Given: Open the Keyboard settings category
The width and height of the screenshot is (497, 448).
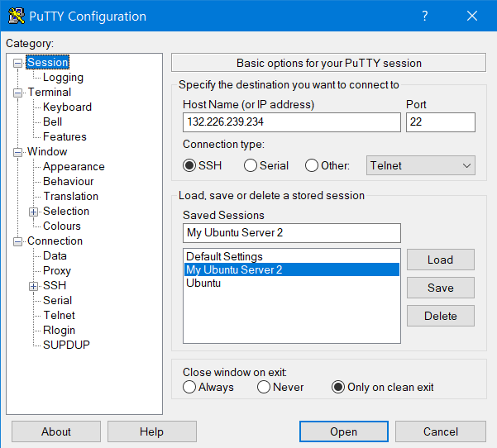Looking at the screenshot, I should (67, 107).
